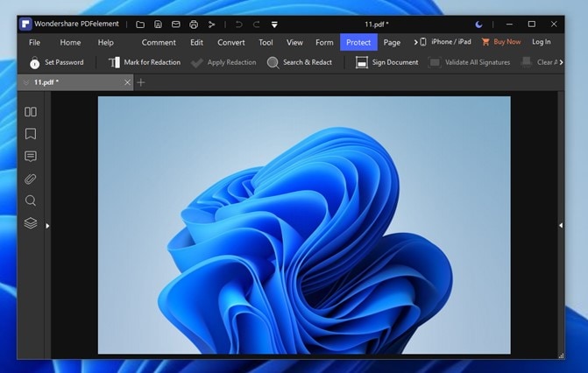The height and width of the screenshot is (373, 588).
Task: Open the Bookmarks panel icon
Action: point(31,134)
